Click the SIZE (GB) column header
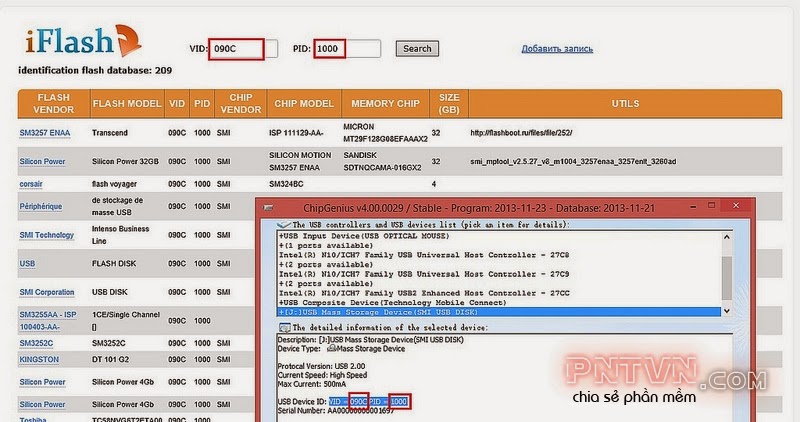Viewport: 800px width, 422px height. click(449, 104)
